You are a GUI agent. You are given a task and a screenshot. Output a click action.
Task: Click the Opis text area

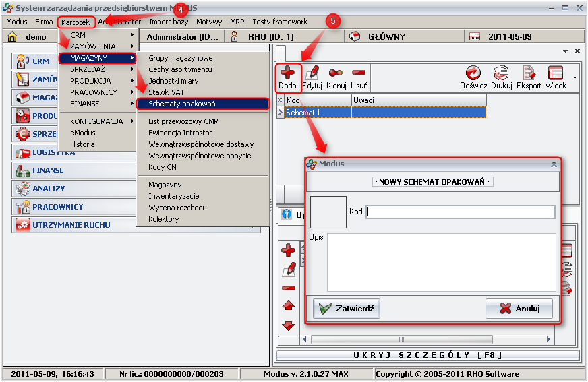442,262
